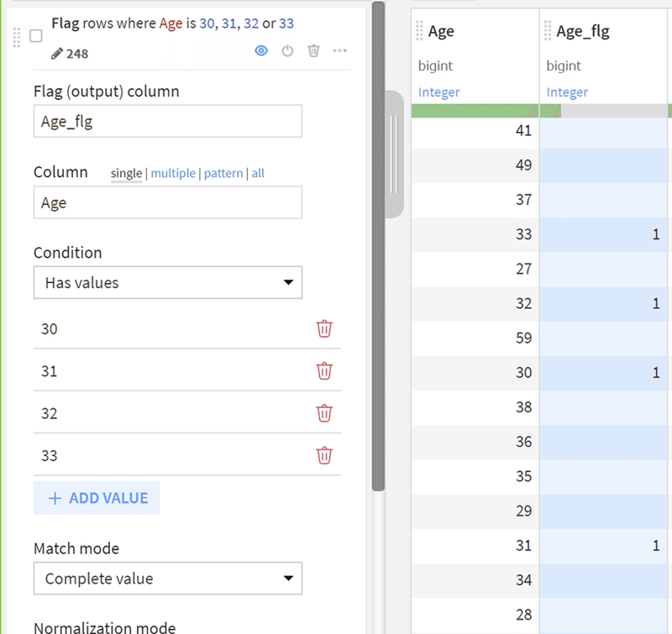
Task: Select the 'all' column mode link
Action: click(x=258, y=173)
